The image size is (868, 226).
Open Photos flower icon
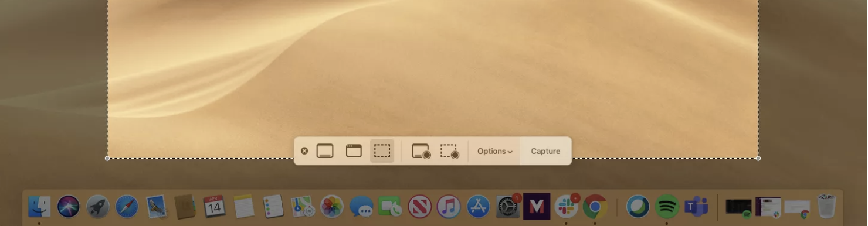pyautogui.click(x=332, y=206)
